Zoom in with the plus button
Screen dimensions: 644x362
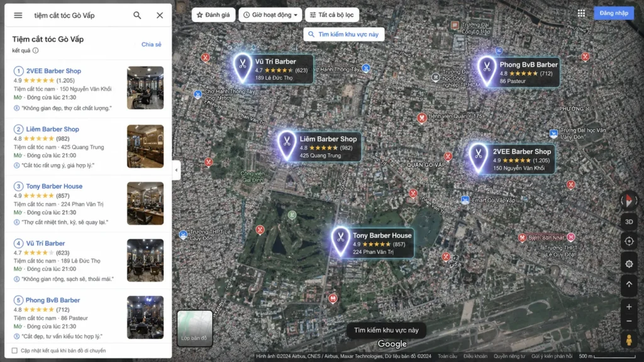point(629,307)
